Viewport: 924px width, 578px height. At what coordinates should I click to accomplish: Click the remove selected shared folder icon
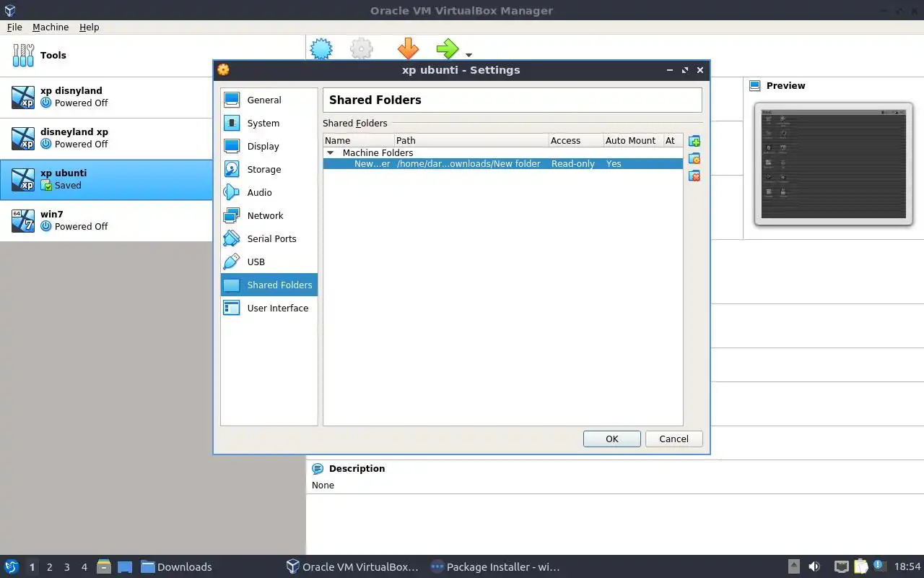pyautogui.click(x=694, y=176)
